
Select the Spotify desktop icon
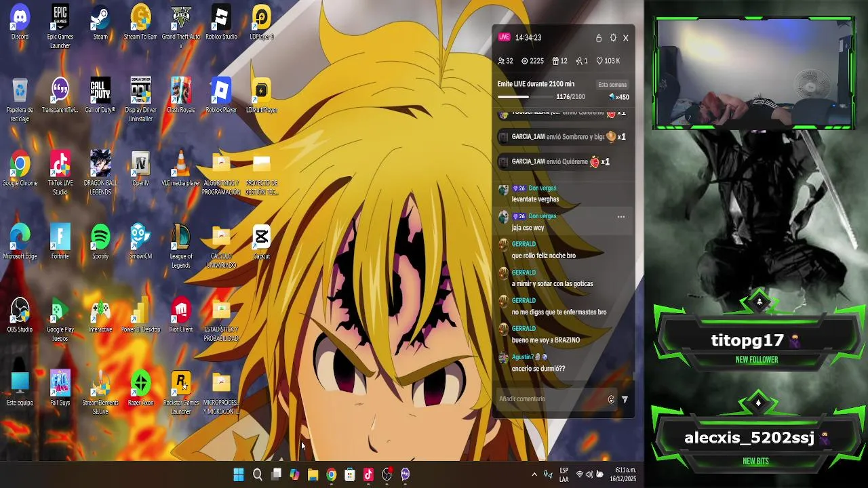[100, 242]
